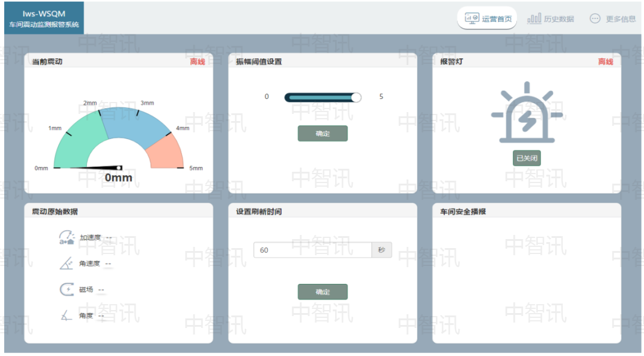Click the 设置刷新时间 panel title
The width and height of the screenshot is (644, 356).
pyautogui.click(x=259, y=212)
